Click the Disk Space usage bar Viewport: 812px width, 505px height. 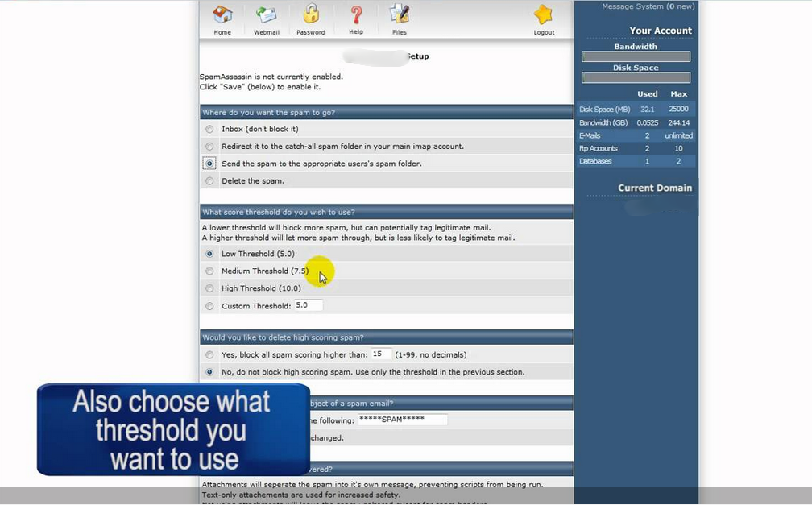[636, 78]
